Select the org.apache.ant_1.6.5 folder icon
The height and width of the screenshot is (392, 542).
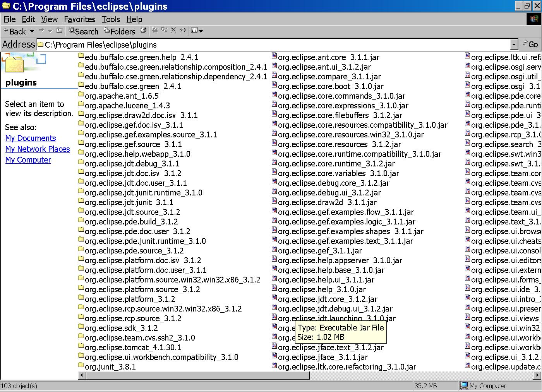pos(81,94)
